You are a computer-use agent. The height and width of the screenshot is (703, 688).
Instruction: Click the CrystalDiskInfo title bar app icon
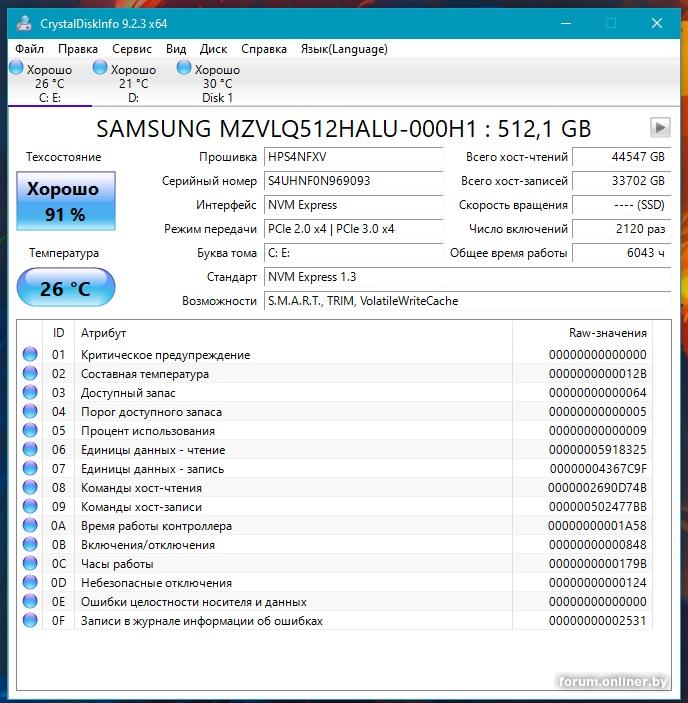pyautogui.click(x=25, y=23)
